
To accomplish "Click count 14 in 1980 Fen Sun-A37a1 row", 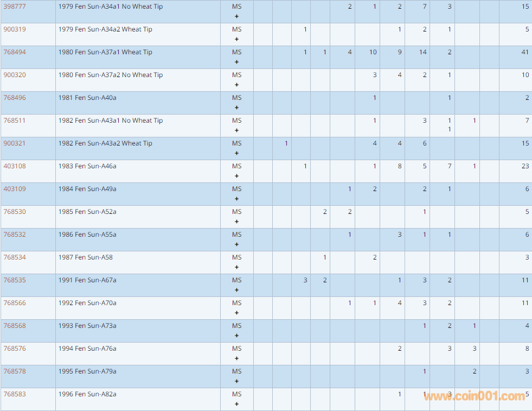I will 422,52.
